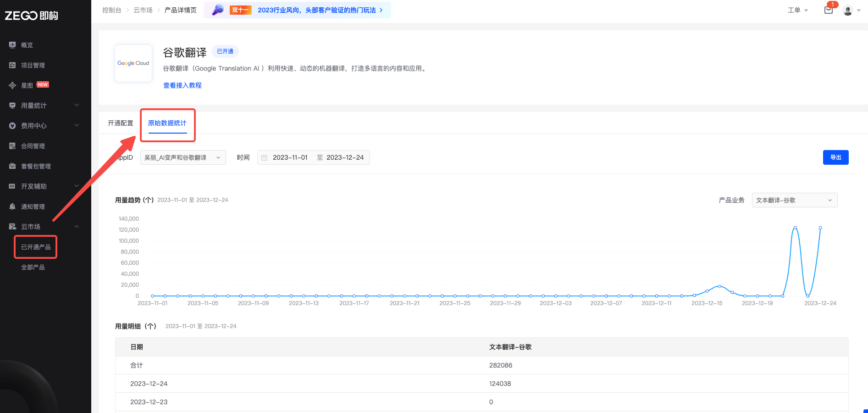Screen dimensions: 868x413
Task: Click the 星图 sidebar icon
Action: pos(12,85)
